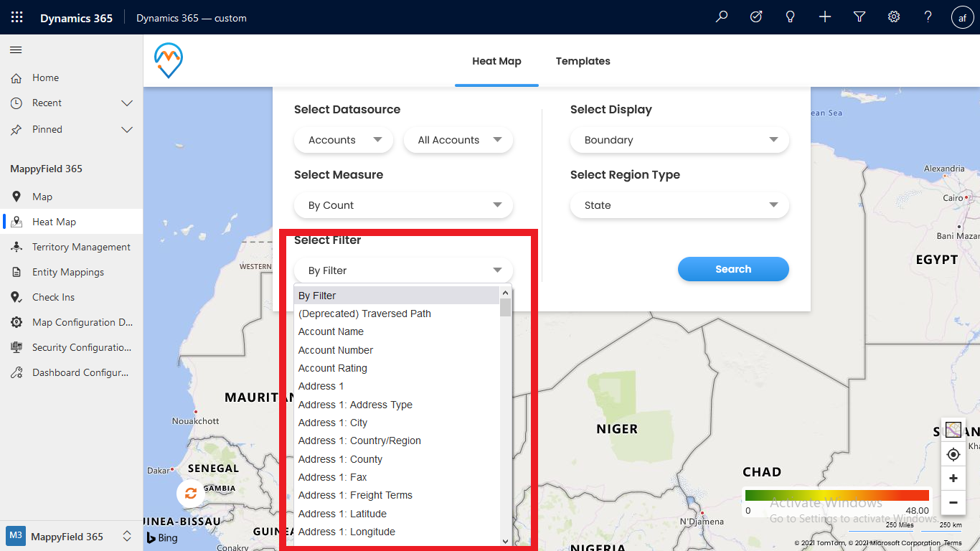Click the help question mark icon
This screenshot has width=980, height=551.
point(928,17)
